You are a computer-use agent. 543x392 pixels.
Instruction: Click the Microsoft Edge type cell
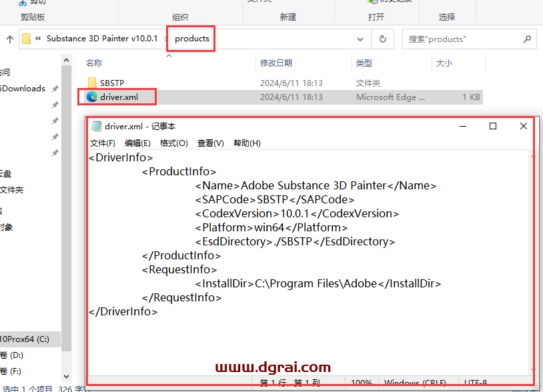(x=390, y=97)
